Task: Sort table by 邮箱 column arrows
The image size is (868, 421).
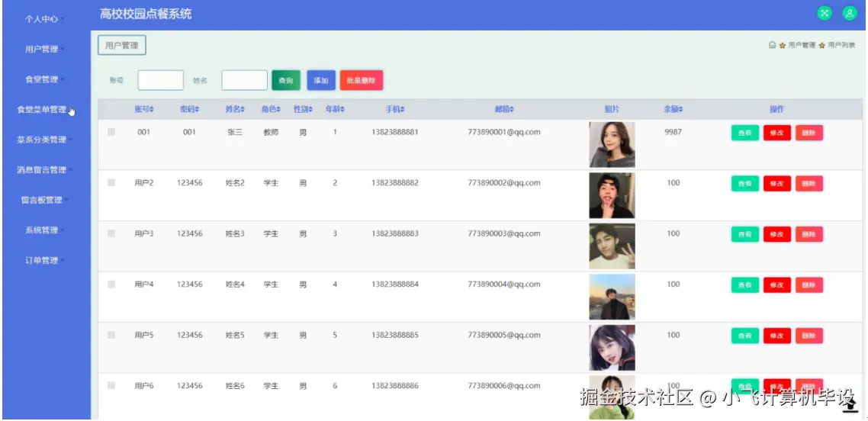Action: click(x=512, y=110)
